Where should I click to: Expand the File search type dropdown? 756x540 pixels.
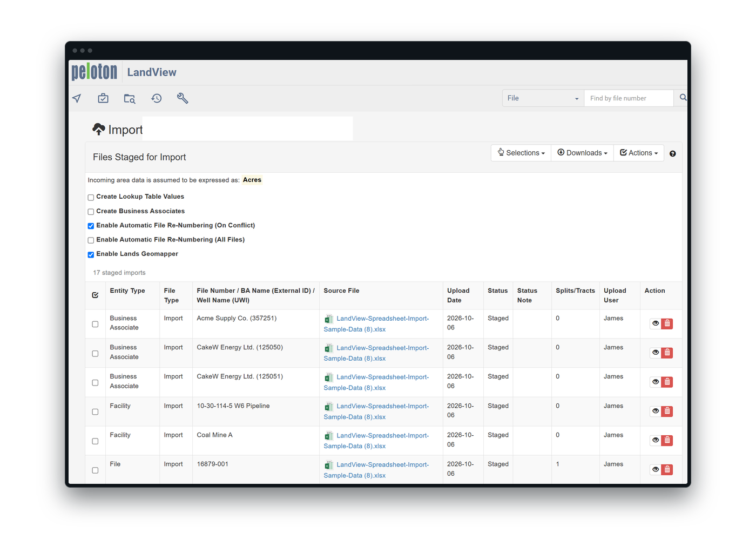(x=543, y=98)
